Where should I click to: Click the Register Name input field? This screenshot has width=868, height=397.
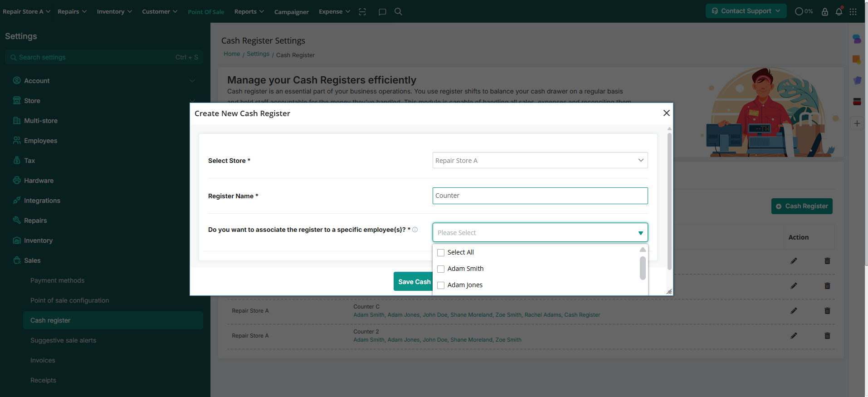pyautogui.click(x=540, y=196)
